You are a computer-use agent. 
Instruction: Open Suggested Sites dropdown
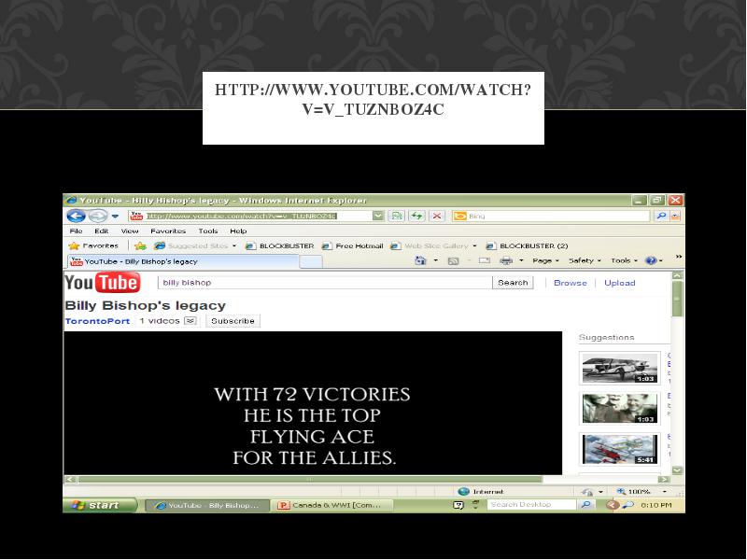click(195, 245)
